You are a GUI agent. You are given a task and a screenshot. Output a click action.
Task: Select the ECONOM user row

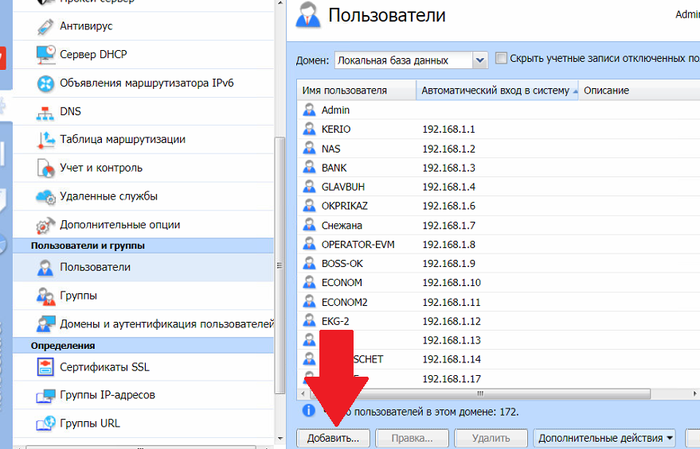(x=499, y=283)
